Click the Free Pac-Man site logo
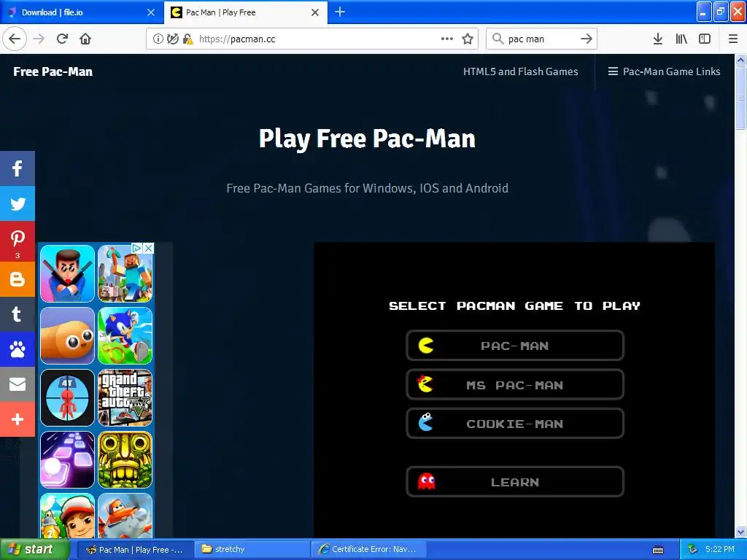747x560 pixels. click(53, 71)
